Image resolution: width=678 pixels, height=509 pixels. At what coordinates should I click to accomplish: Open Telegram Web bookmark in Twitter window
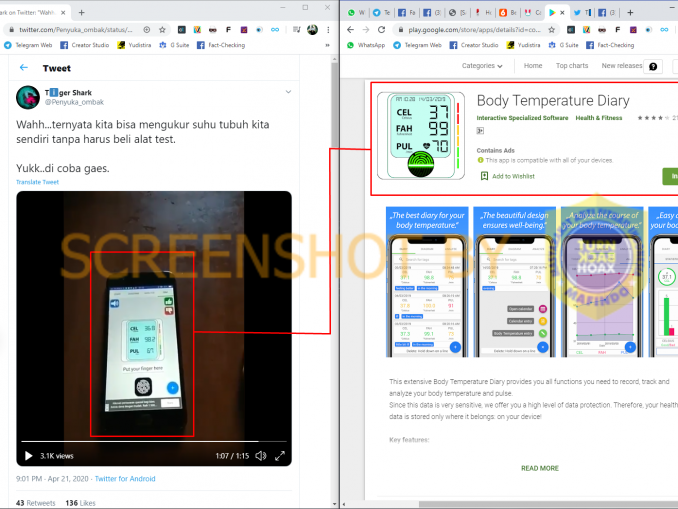point(28,45)
